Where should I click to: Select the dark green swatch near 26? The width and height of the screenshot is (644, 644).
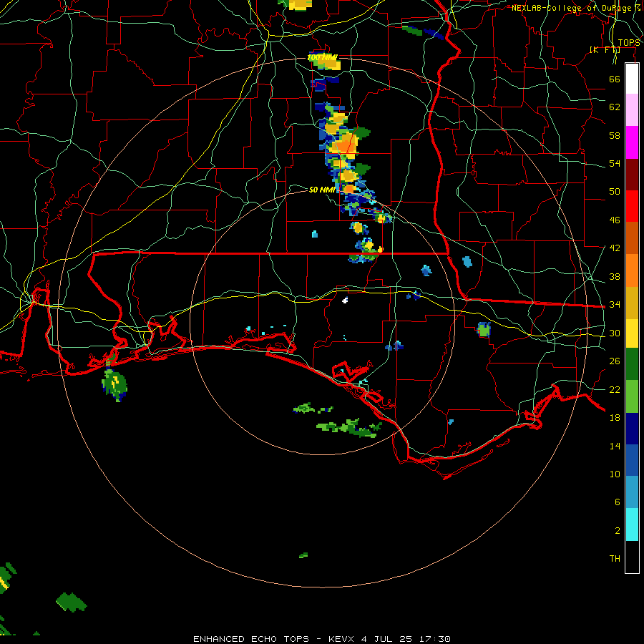pos(632,364)
